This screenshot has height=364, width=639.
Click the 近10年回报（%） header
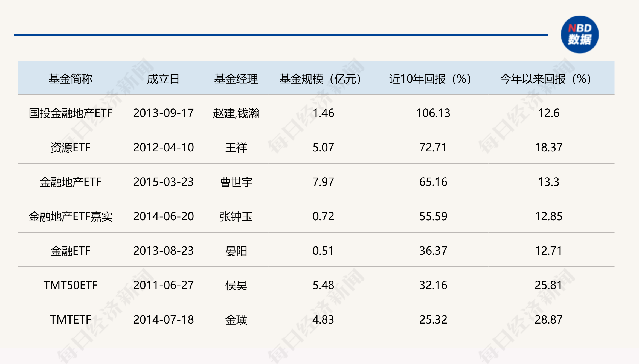pyautogui.click(x=430, y=79)
